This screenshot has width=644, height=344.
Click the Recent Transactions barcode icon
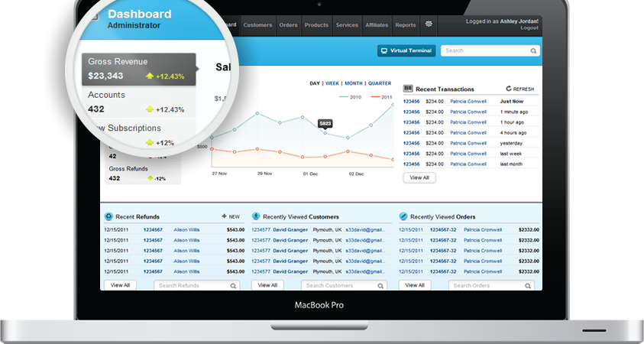(x=408, y=89)
